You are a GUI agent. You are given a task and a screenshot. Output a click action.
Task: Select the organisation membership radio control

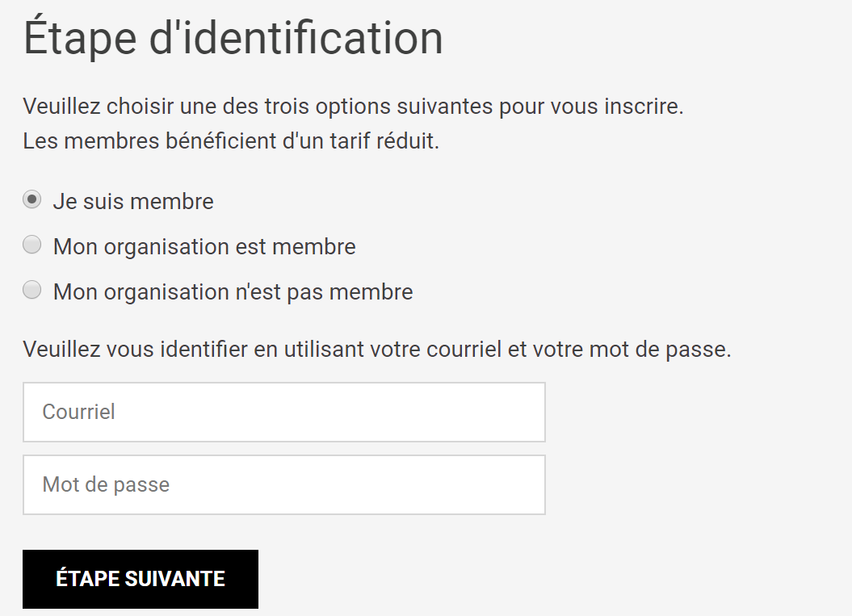tap(31, 245)
